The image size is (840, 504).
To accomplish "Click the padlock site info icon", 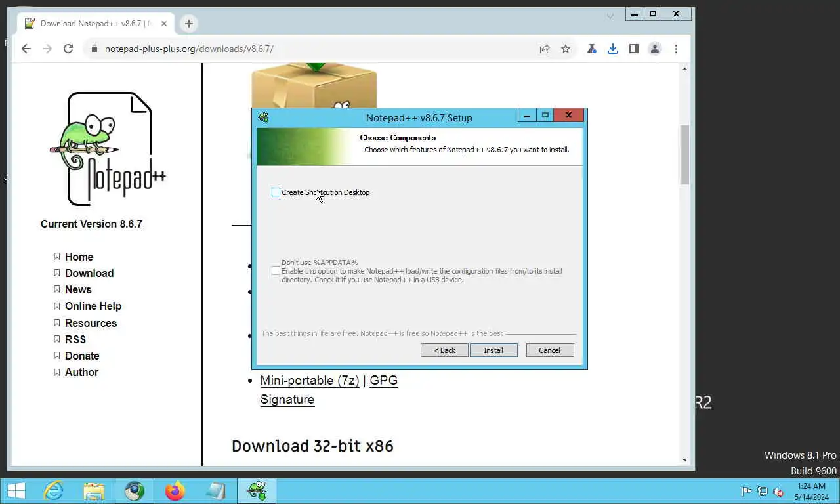I will [94, 49].
